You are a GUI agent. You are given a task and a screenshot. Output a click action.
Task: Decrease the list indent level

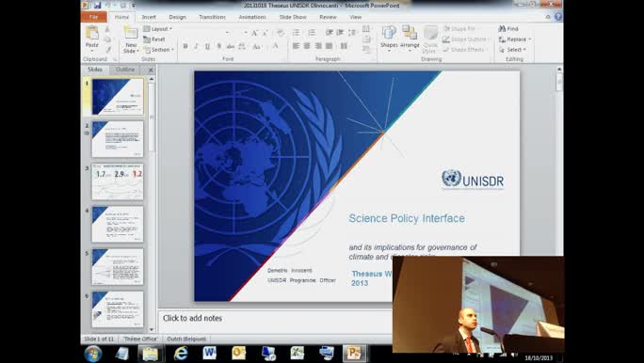pyautogui.click(x=329, y=33)
